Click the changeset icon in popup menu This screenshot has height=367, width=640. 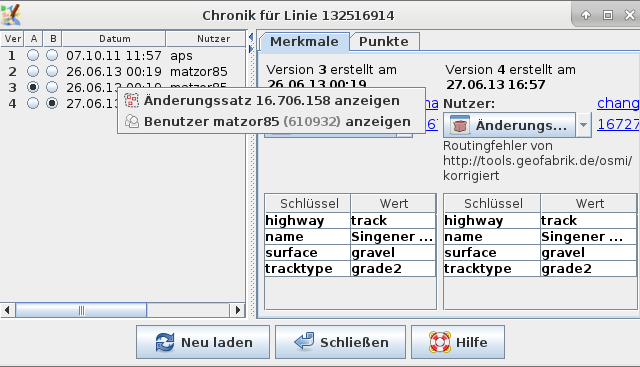pyautogui.click(x=132, y=100)
